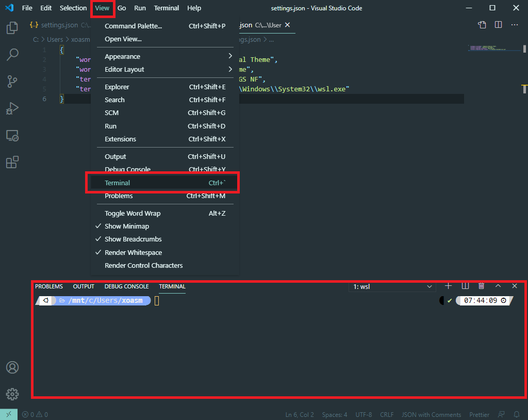The height and width of the screenshot is (420, 528).
Task: Open the Source Control activity bar icon
Action: click(x=12, y=81)
